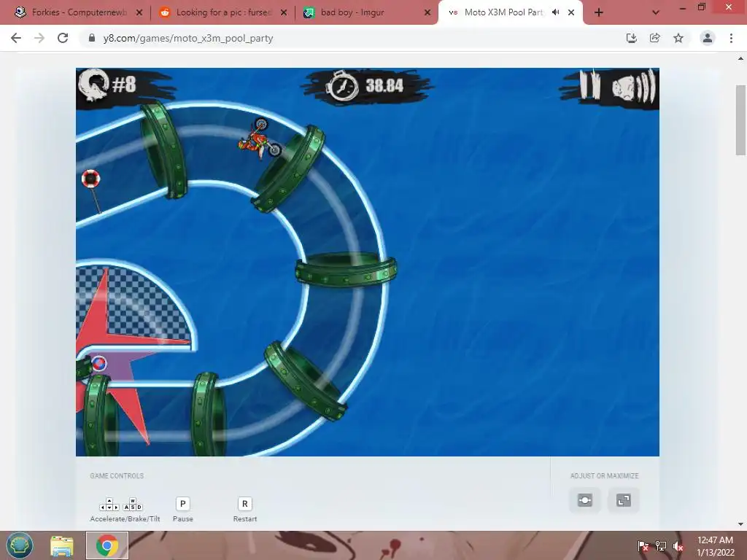Click the P key Pause control

pyautogui.click(x=183, y=504)
